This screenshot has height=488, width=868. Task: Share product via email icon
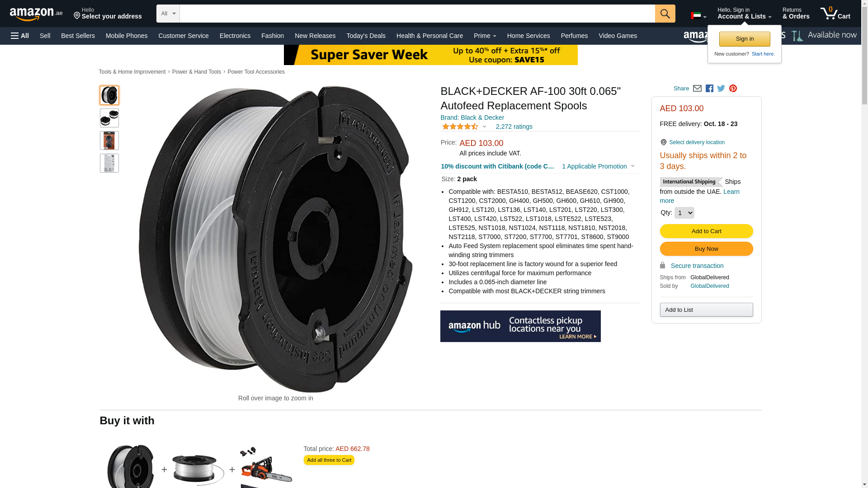pyautogui.click(x=697, y=89)
